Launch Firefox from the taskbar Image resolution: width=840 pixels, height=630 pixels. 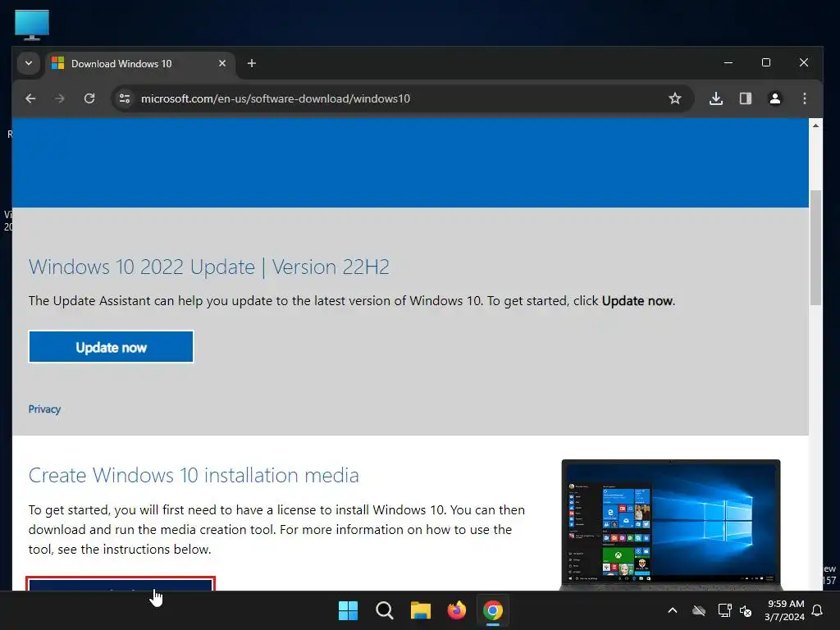(x=456, y=610)
